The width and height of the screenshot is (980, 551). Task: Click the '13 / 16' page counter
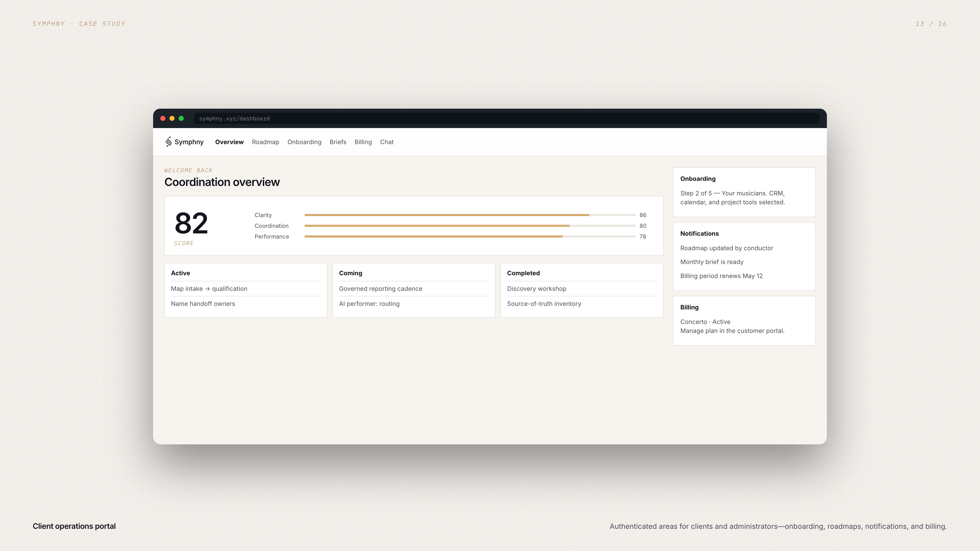[x=931, y=23]
